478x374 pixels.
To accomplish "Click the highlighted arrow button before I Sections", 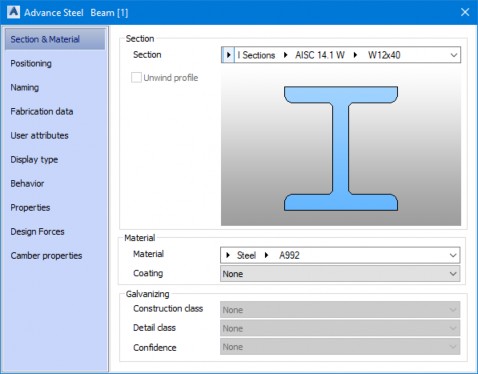I will pos(228,55).
